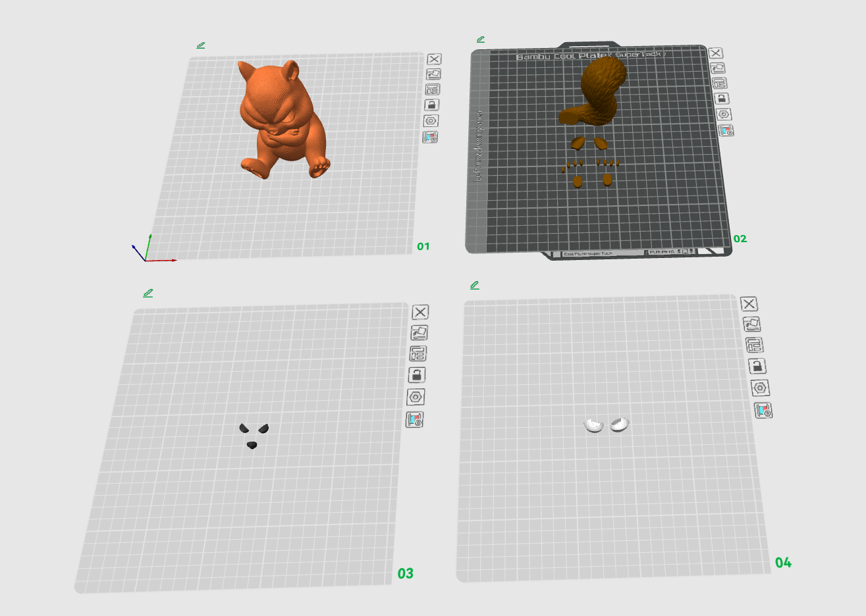The width and height of the screenshot is (866, 616).
Task: Arrange objects on plate 02
Action: [x=720, y=84]
